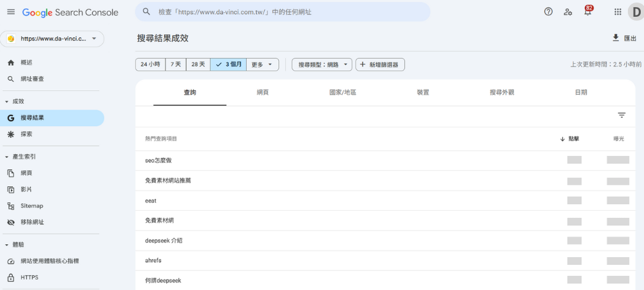This screenshot has height=290, width=644.
Task: Click the 熱門查詢項目 column header
Action: [x=161, y=139]
